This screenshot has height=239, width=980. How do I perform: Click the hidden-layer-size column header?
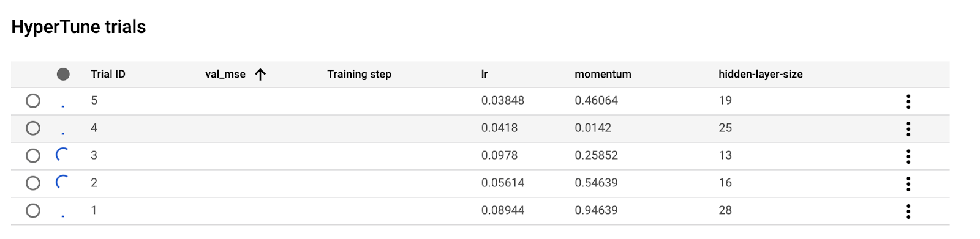pyautogui.click(x=761, y=74)
